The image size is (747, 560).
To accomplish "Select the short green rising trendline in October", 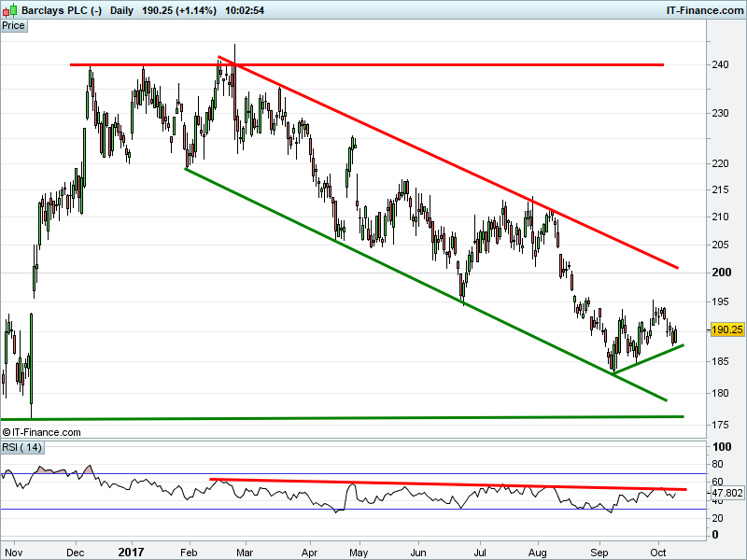I will (x=648, y=359).
